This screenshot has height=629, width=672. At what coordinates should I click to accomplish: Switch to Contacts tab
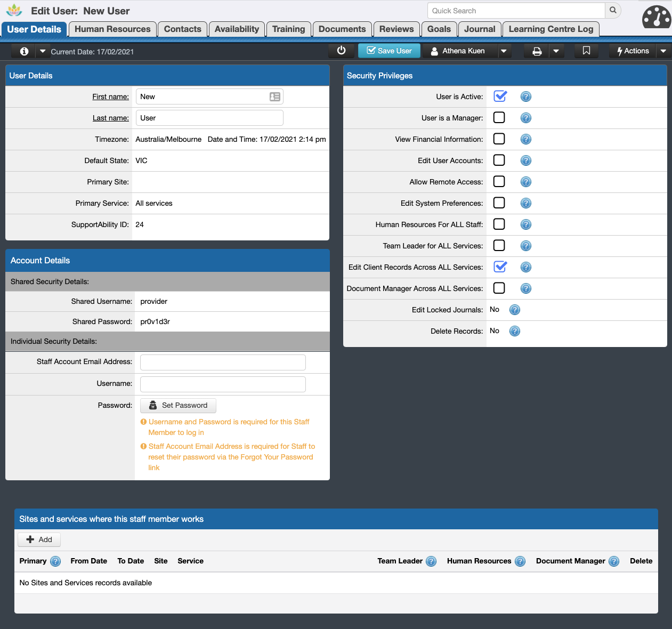(183, 29)
